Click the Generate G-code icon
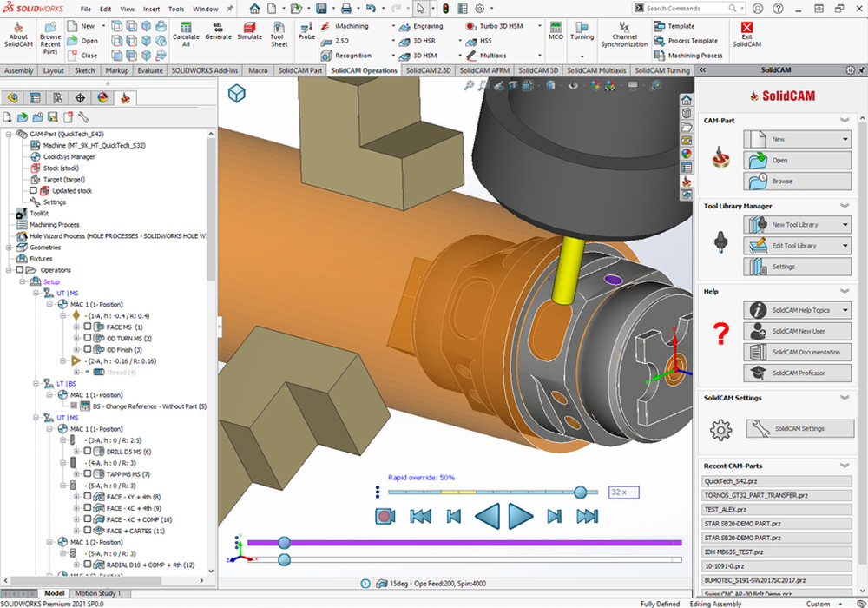Screen dimensions: 868x608 (218, 31)
